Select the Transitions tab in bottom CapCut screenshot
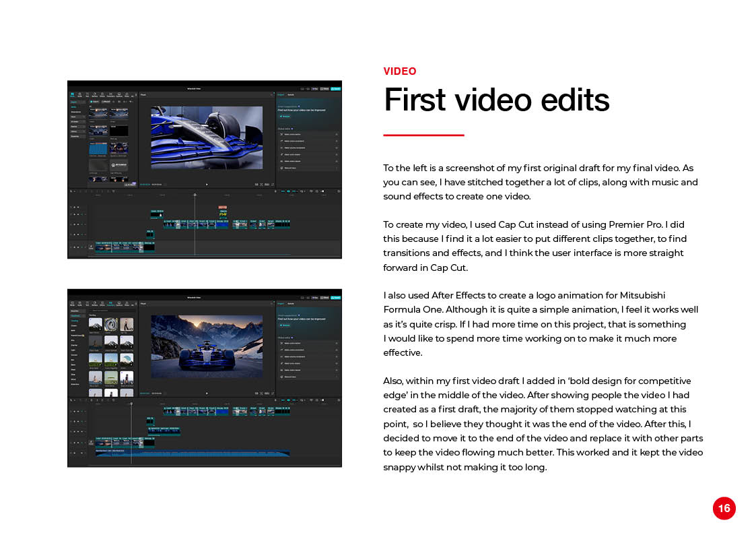756x535 pixels. [x=110, y=304]
